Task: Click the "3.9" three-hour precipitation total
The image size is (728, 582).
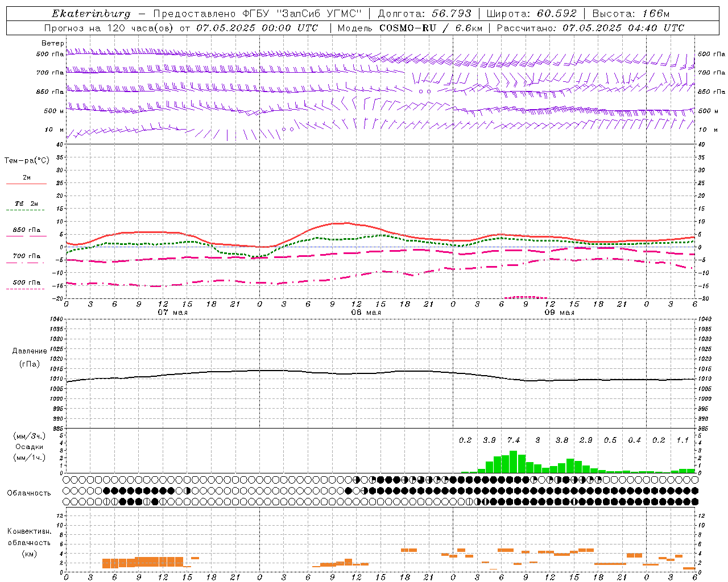Action: coord(489,440)
